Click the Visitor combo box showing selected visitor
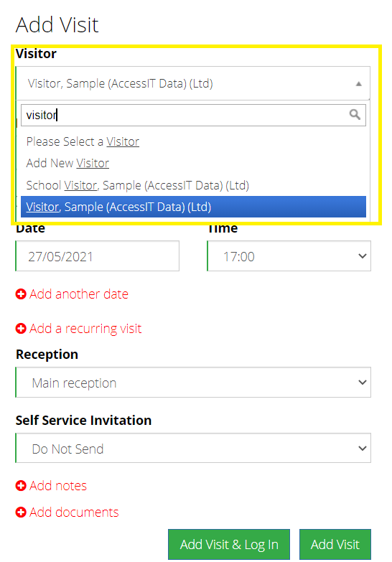392x562 pixels. click(193, 83)
